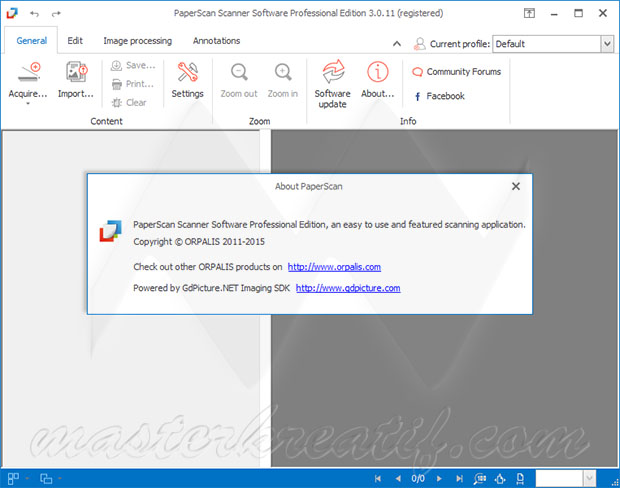Image resolution: width=620 pixels, height=488 pixels.
Task: Click the ribbon display options button
Action: click(529, 13)
